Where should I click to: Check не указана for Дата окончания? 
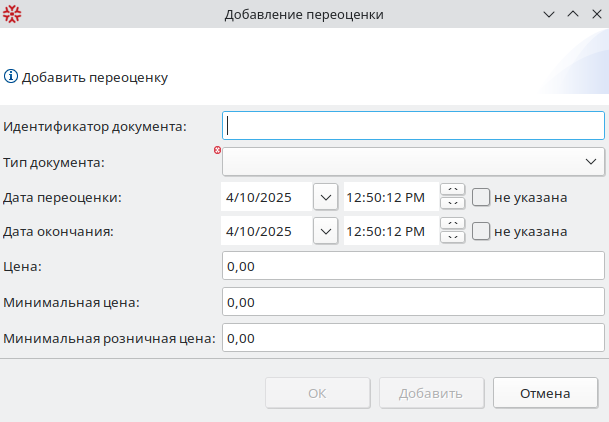coord(481,231)
